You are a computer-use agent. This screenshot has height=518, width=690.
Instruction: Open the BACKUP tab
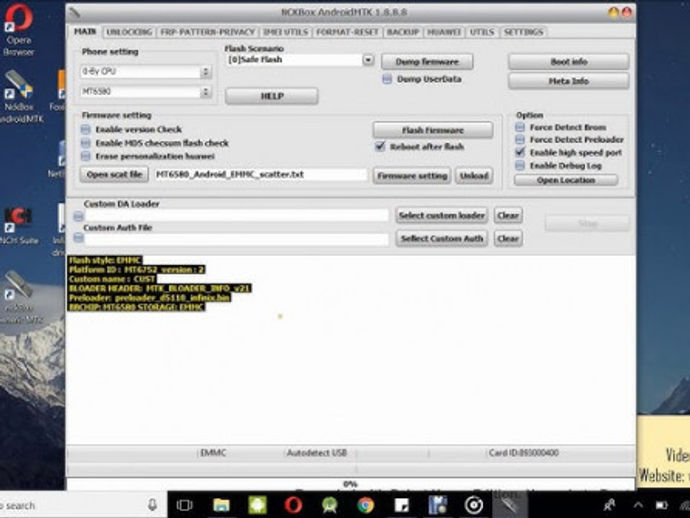coord(403,32)
